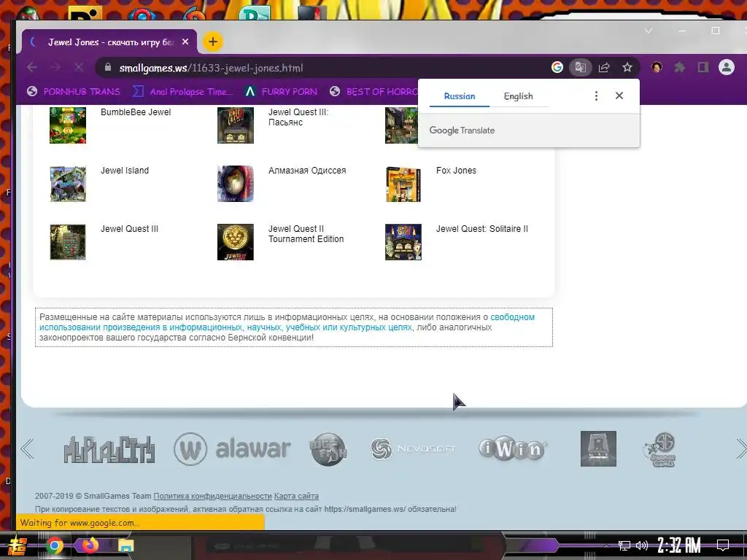The height and width of the screenshot is (560, 747).
Task: Open the notification center icon
Action: tap(723, 545)
